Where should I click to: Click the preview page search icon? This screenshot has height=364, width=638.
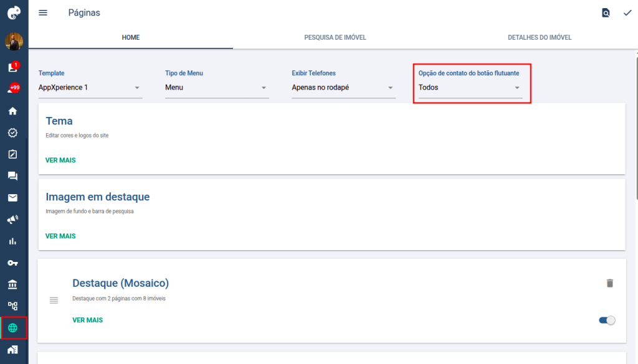pyautogui.click(x=606, y=12)
